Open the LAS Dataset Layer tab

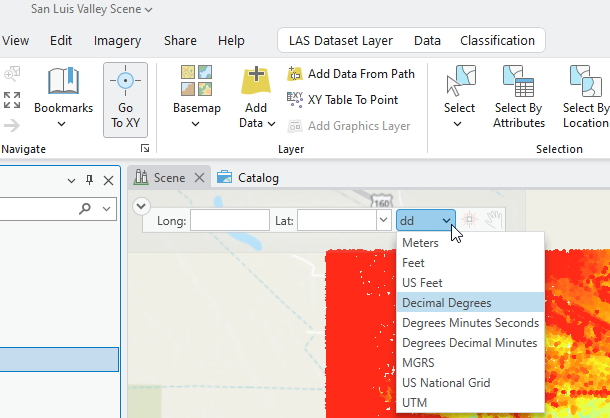341,40
